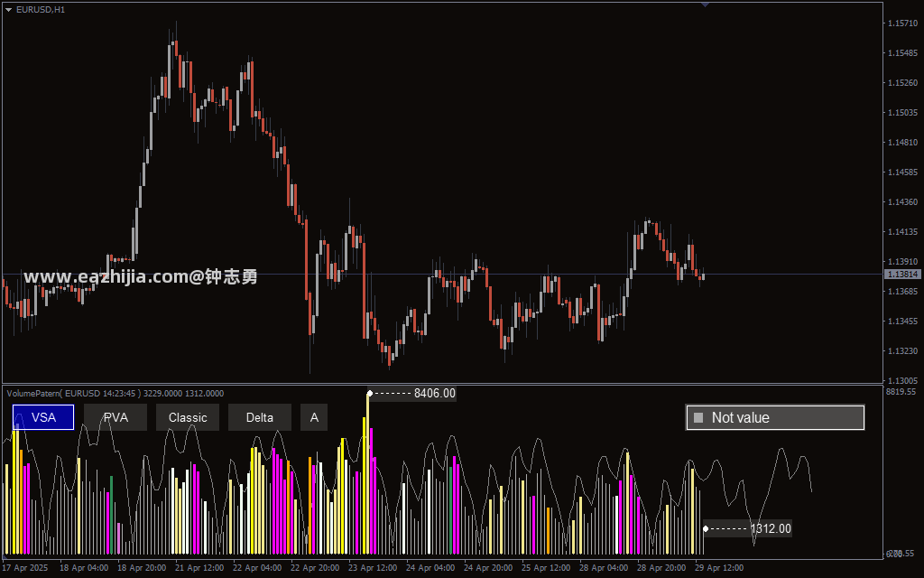This screenshot has height=578, width=924.
Task: Click the 1.13005 price scale label
Action: 902,380
